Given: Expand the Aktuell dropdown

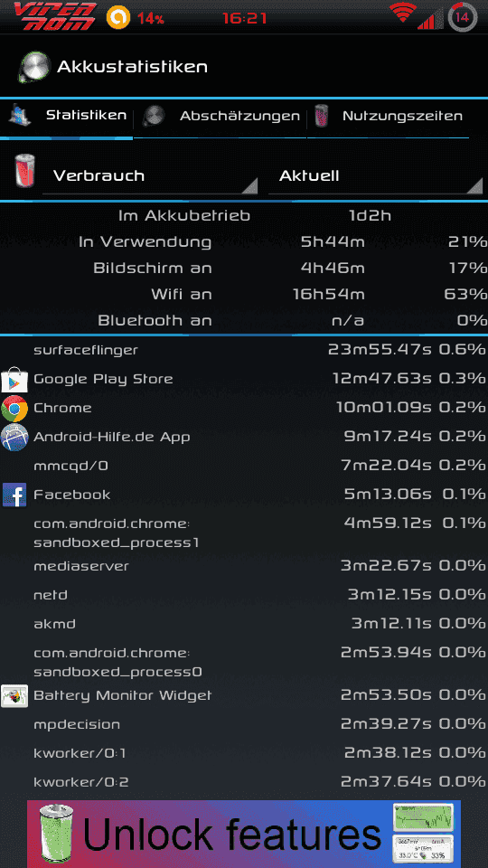Looking at the screenshot, I should click(x=376, y=176).
